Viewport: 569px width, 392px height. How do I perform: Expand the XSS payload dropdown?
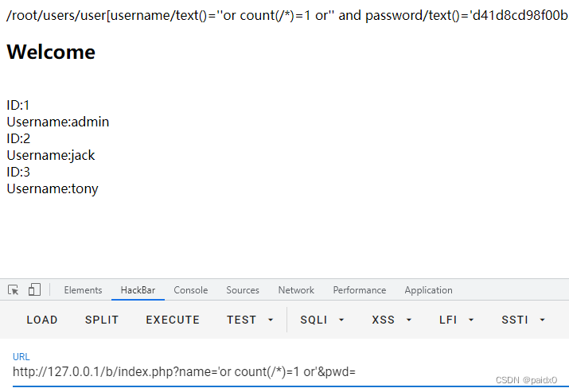click(x=392, y=320)
